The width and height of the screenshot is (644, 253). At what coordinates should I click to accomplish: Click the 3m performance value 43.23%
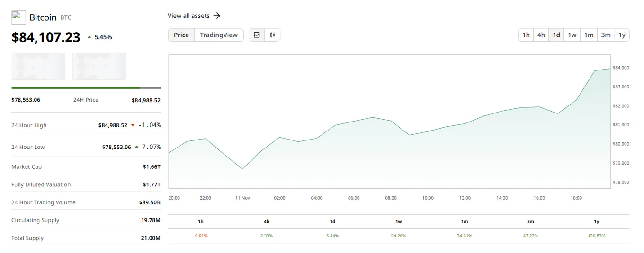click(530, 236)
